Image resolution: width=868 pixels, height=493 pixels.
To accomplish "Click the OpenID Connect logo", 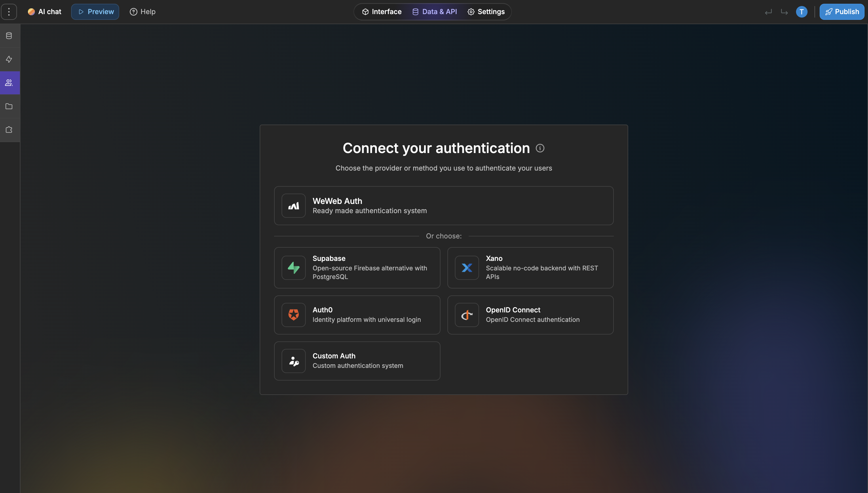I will (467, 315).
